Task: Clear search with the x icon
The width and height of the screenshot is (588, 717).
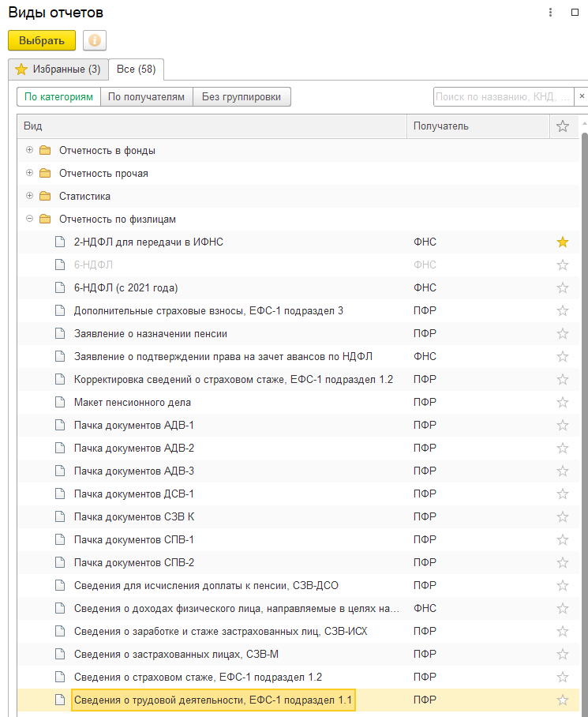Action: [582, 96]
